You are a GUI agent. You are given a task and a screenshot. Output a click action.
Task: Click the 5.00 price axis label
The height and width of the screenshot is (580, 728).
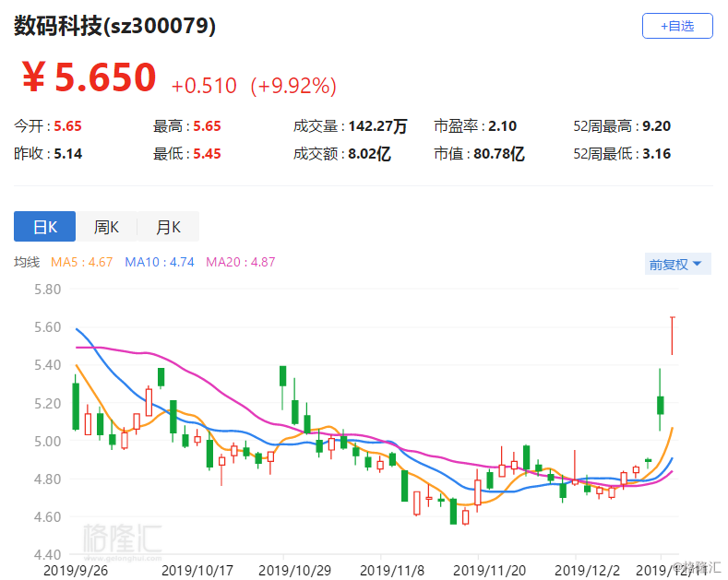tap(47, 442)
